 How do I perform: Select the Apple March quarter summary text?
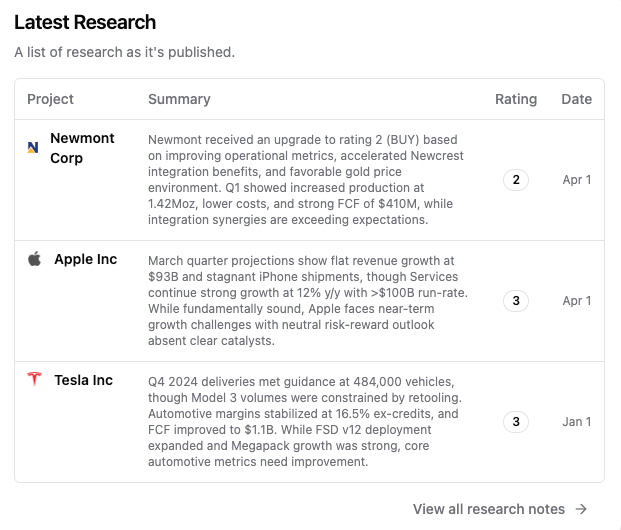(308, 301)
